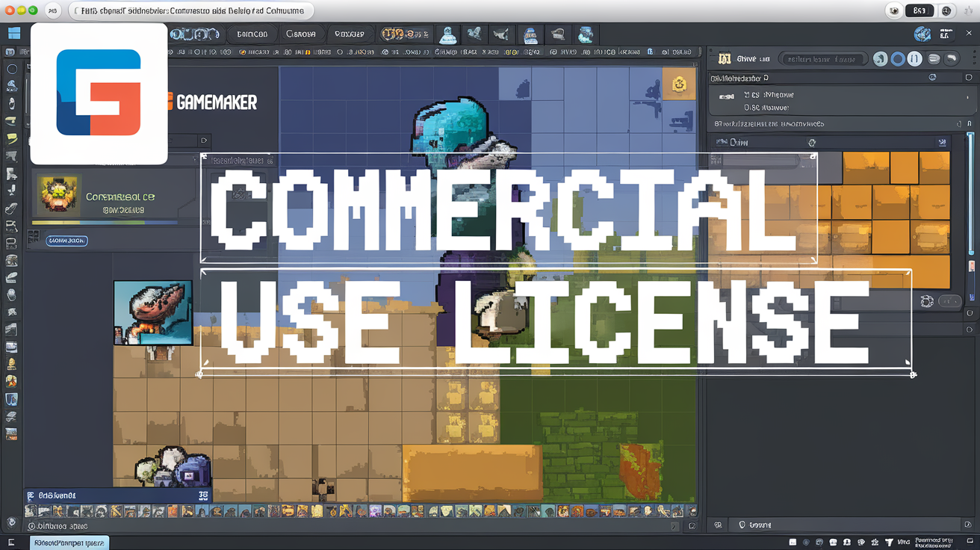980x550 pixels.
Task: Click the camera icon in the top-right corner
Action: (x=893, y=10)
